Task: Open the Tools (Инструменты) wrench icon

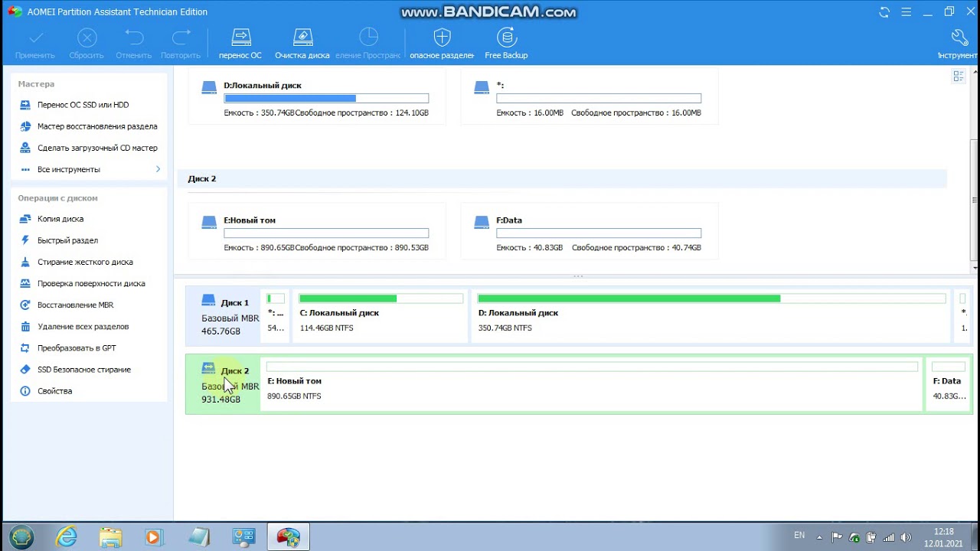Action: pos(959,37)
